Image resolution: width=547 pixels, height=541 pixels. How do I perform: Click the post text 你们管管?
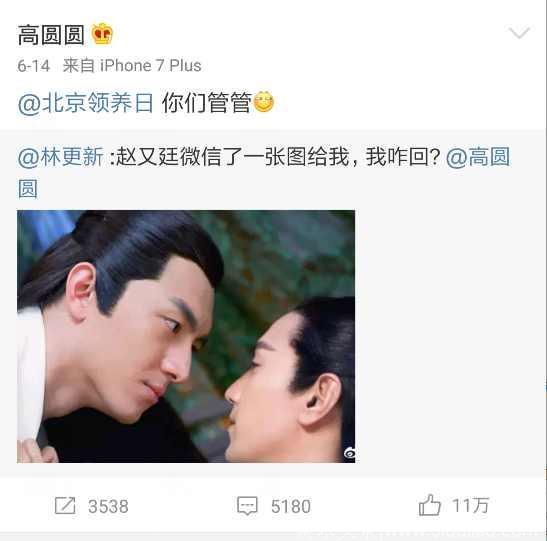207,103
